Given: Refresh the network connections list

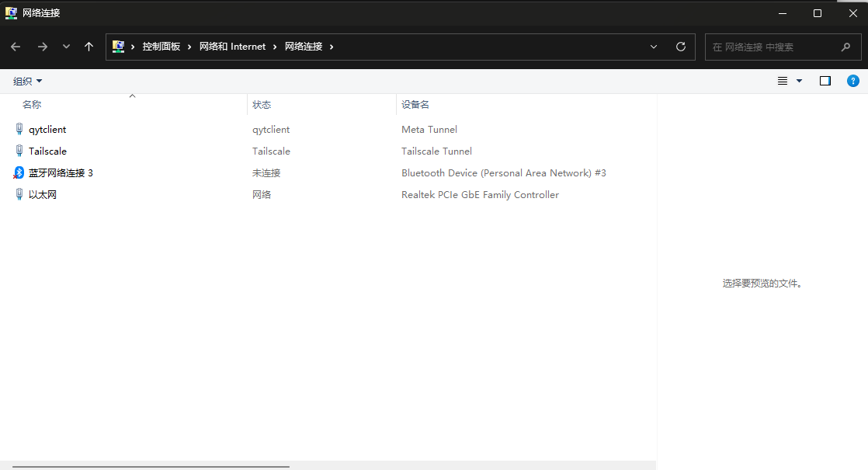Looking at the screenshot, I should pyautogui.click(x=681, y=47).
